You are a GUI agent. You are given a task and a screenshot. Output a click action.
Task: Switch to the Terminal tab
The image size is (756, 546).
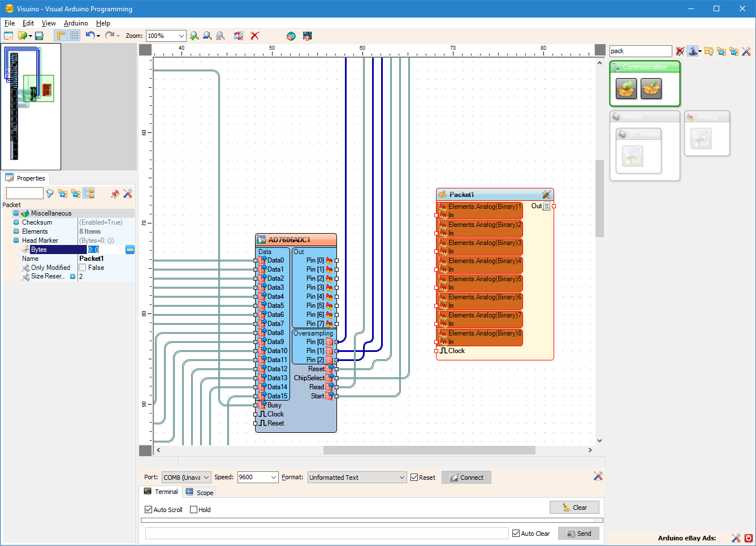point(161,492)
